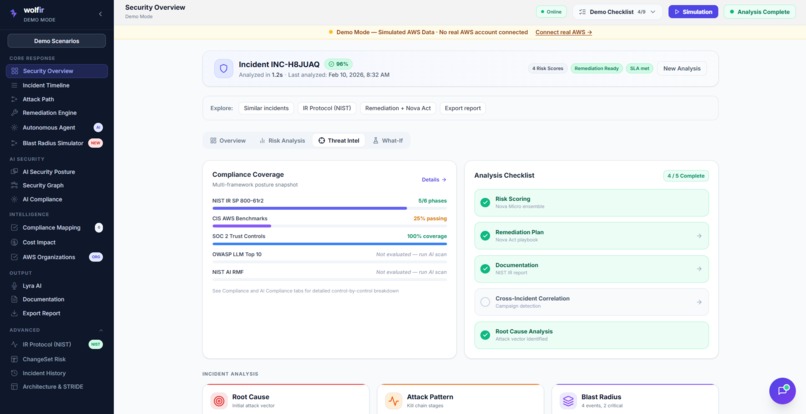Follow the Connect real AWS link
This screenshot has height=414, width=806.
point(563,32)
